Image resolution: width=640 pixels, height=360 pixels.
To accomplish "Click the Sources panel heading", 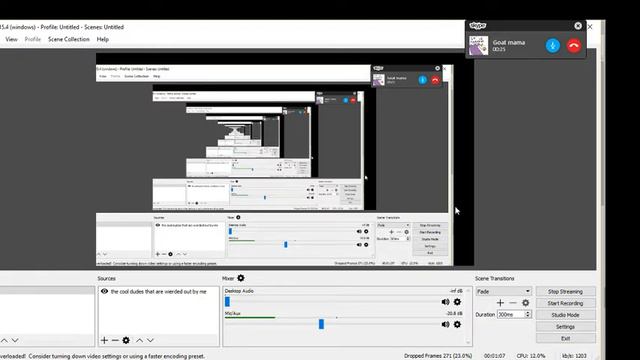I will click(x=107, y=278).
